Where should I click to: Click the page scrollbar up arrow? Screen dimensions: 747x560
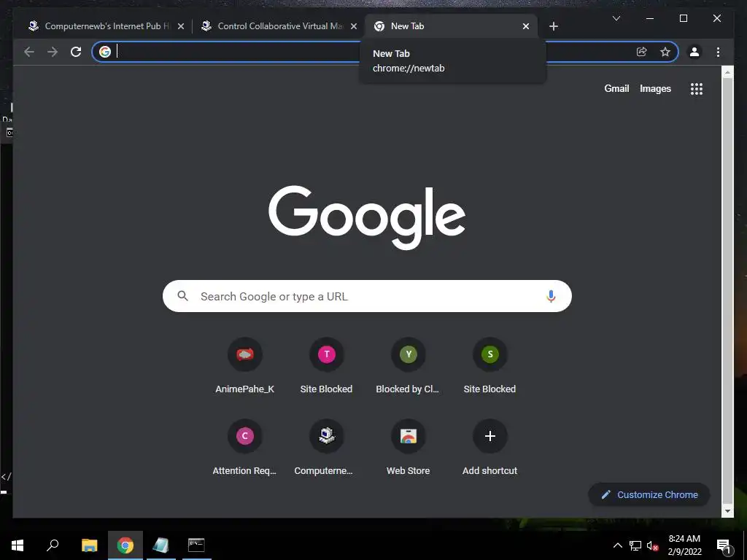point(727,72)
